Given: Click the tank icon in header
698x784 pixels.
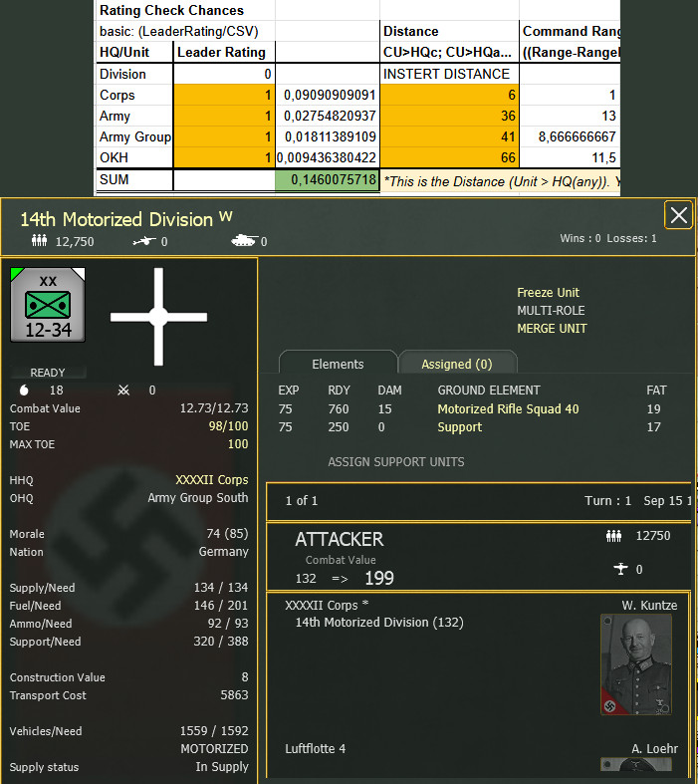Looking at the screenshot, I should click(x=244, y=241).
